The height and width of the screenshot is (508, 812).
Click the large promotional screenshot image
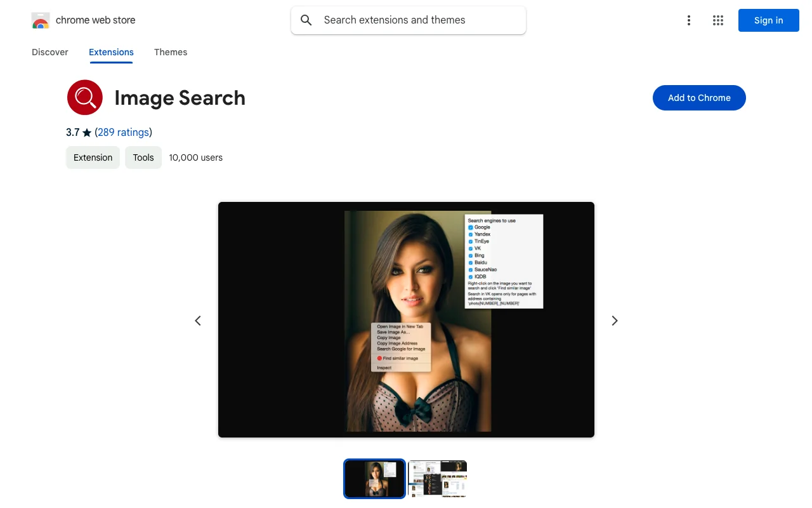[406, 319]
